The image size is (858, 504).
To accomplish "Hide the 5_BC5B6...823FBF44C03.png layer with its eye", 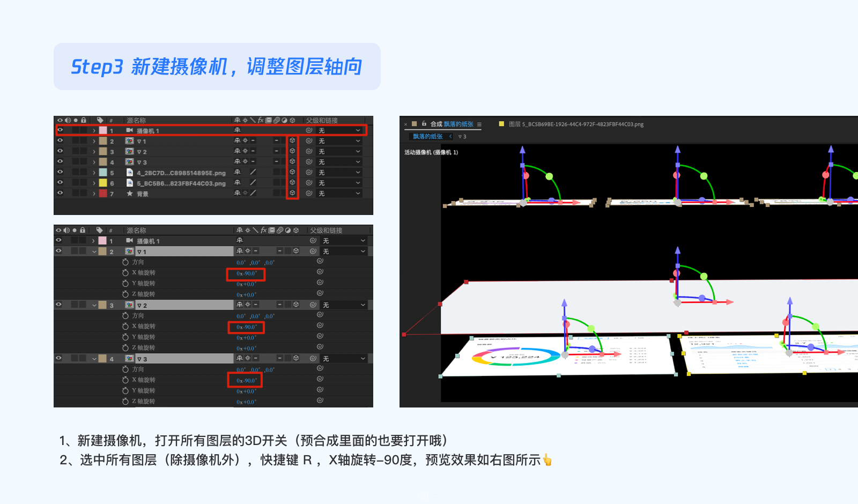I will tap(60, 182).
